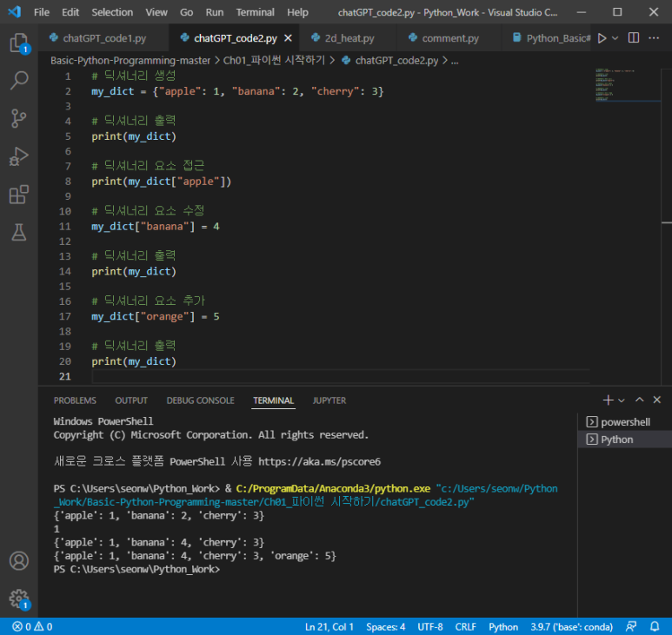Screen dimensions: 672x635
Task: Open the Explorer view in activity bar
Action: [x=19, y=43]
